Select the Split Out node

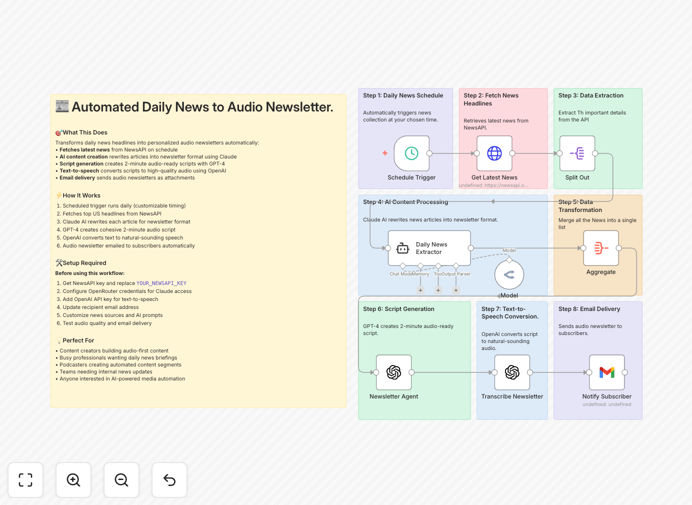(577, 153)
